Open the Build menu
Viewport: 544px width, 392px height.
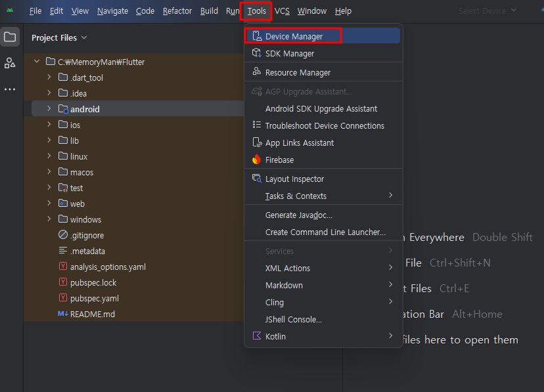pos(209,11)
